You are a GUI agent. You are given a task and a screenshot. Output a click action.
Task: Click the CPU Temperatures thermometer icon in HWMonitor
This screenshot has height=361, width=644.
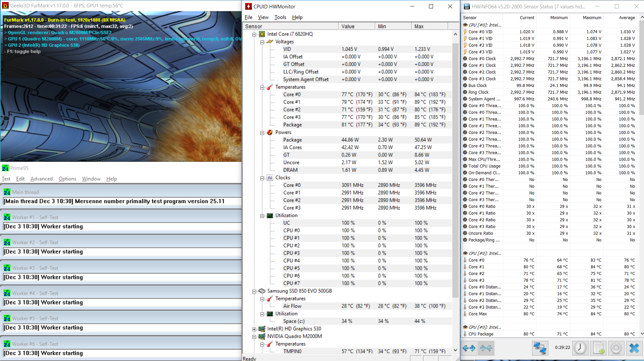coord(270,87)
